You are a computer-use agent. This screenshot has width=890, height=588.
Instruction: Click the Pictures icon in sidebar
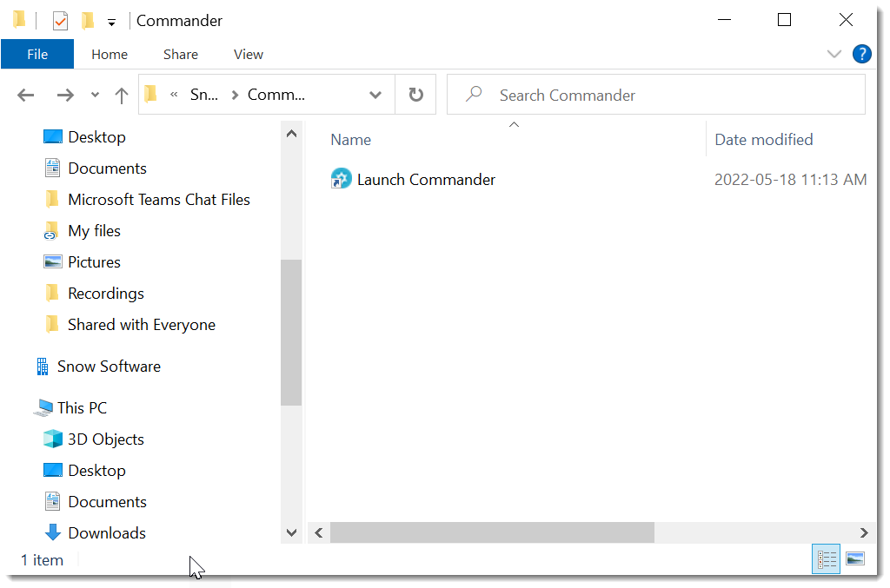coord(53,261)
